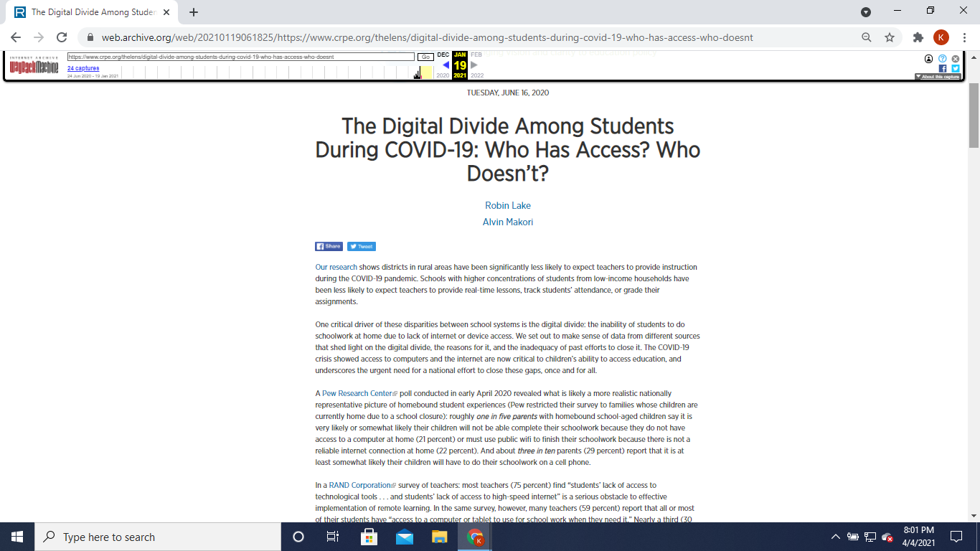Close the Wayback Machine toolbar

[955, 59]
